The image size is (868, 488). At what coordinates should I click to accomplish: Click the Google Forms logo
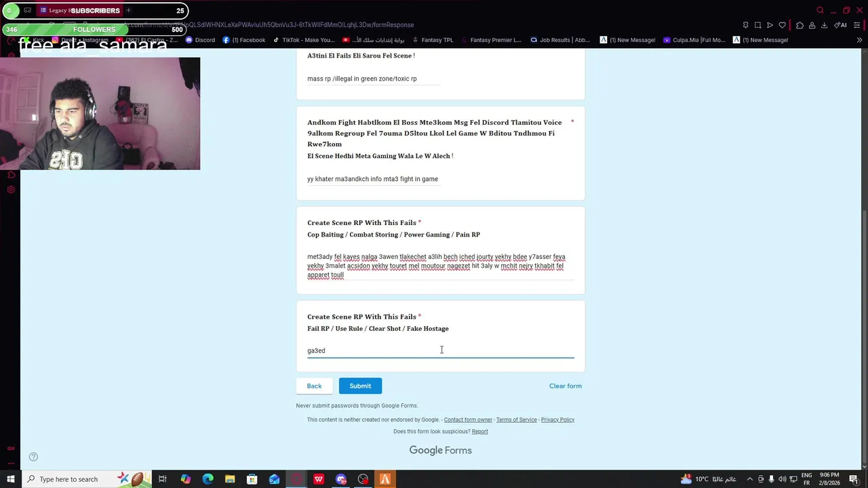440,450
